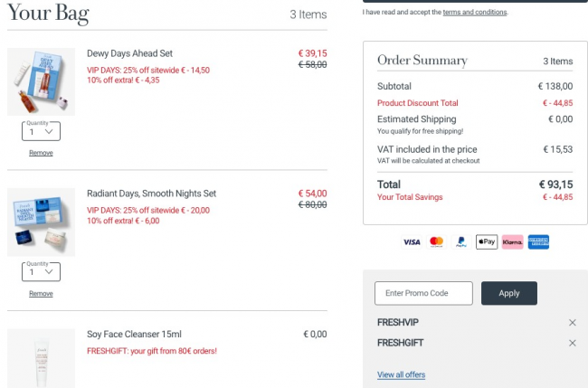Open the Soy Face Cleanser 15ml thumbnail
The height and width of the screenshot is (388, 588).
click(x=42, y=358)
